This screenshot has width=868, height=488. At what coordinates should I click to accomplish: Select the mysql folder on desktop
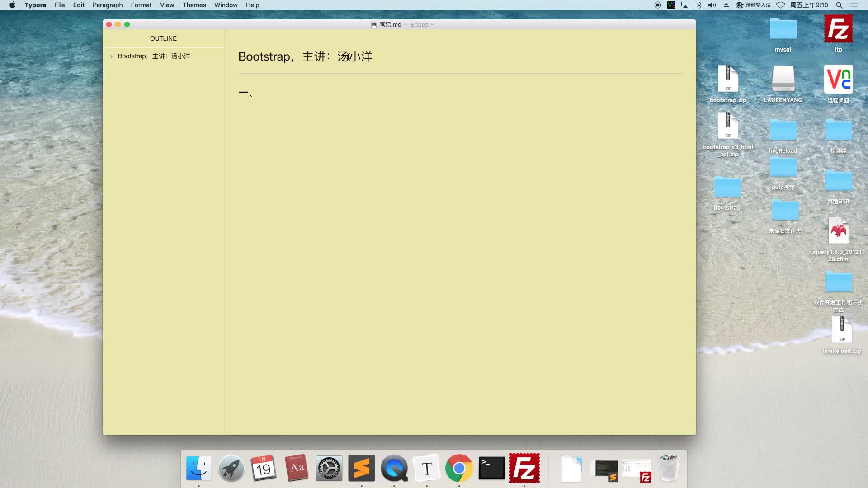(x=783, y=35)
